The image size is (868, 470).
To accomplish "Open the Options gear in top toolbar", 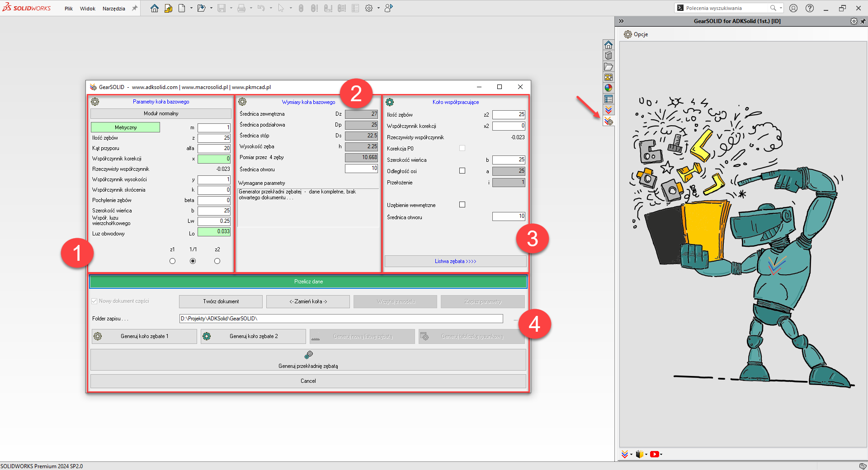I will [x=369, y=8].
